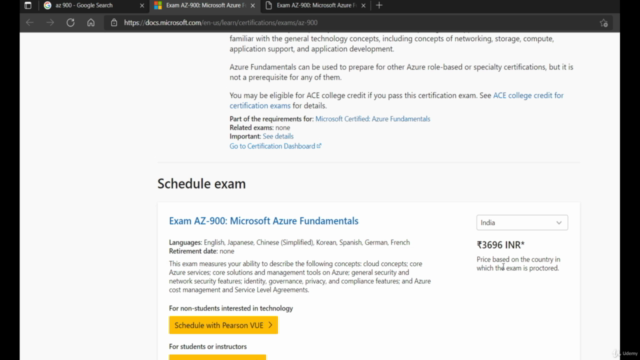Click the See details link
Image resolution: width=640 pixels, height=360 pixels.
pyautogui.click(x=278, y=136)
